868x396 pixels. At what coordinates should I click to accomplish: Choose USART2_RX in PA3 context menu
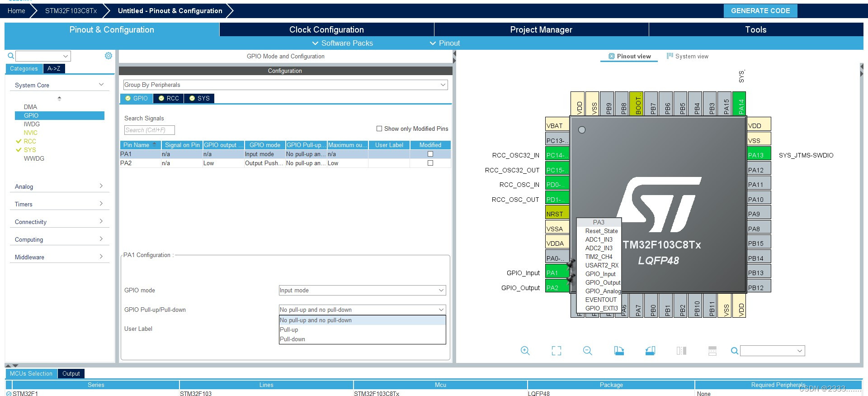602,265
